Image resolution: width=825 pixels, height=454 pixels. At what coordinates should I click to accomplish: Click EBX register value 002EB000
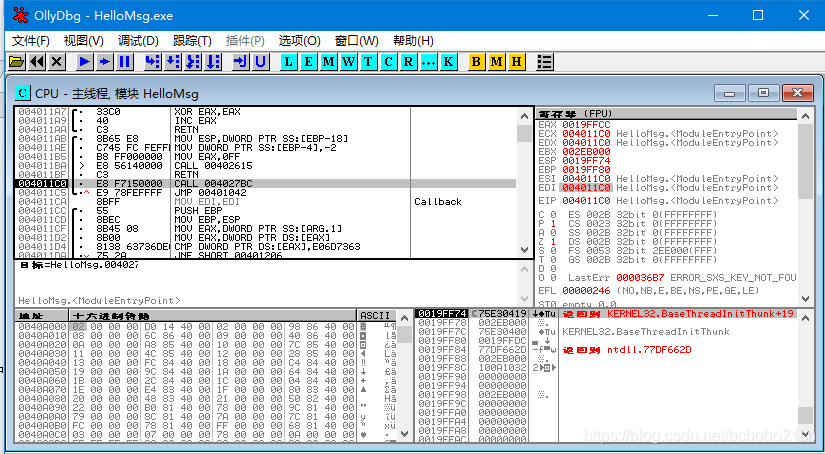[x=586, y=152]
